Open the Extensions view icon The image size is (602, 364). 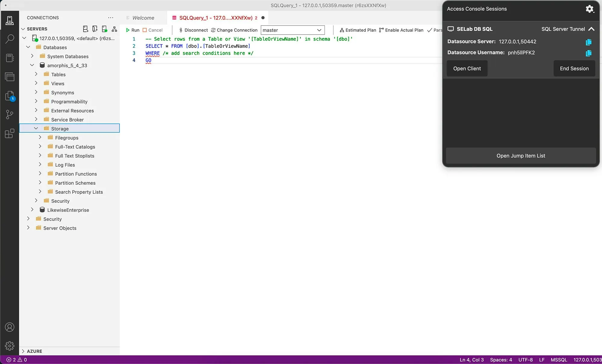(x=10, y=133)
